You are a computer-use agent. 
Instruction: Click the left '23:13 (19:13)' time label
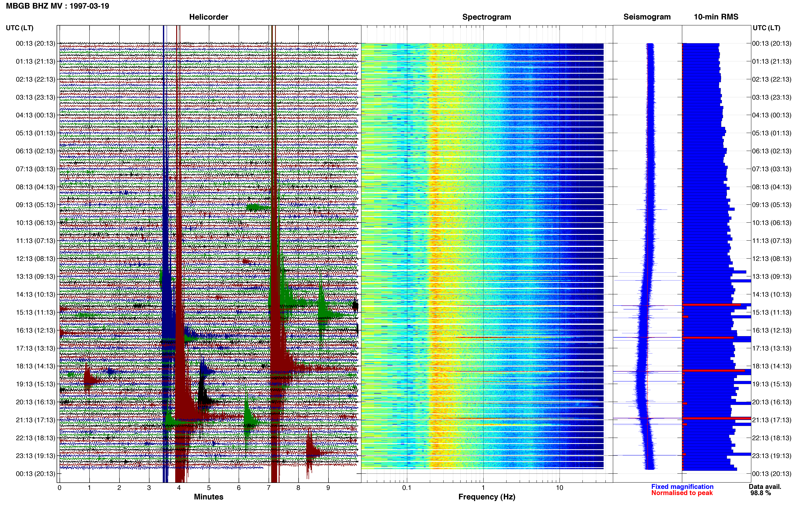(36, 456)
